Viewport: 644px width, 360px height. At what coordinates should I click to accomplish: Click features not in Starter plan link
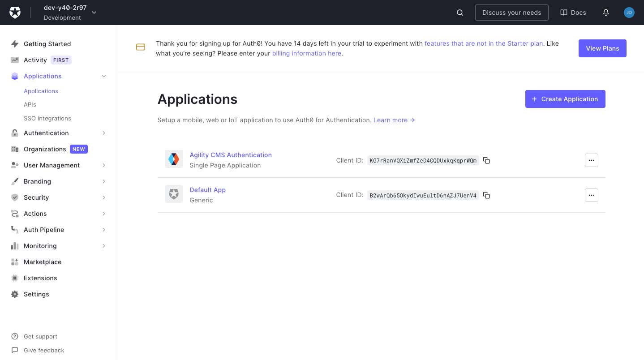coord(484,43)
